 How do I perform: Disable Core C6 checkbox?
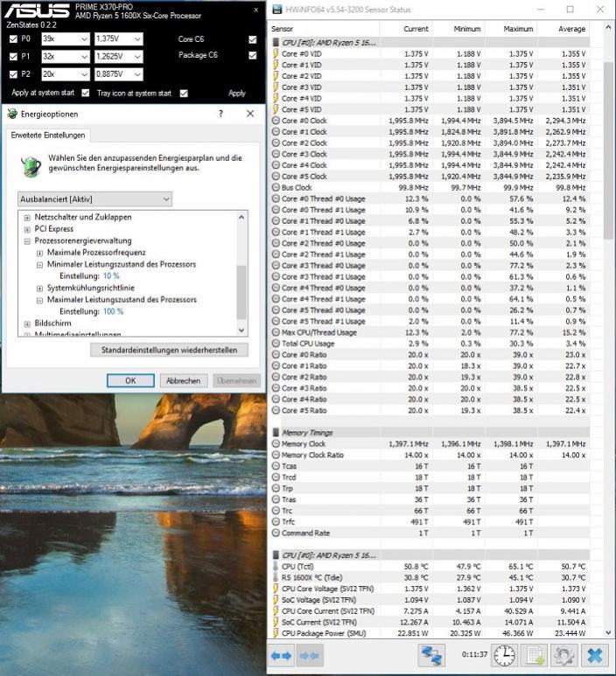(253, 39)
